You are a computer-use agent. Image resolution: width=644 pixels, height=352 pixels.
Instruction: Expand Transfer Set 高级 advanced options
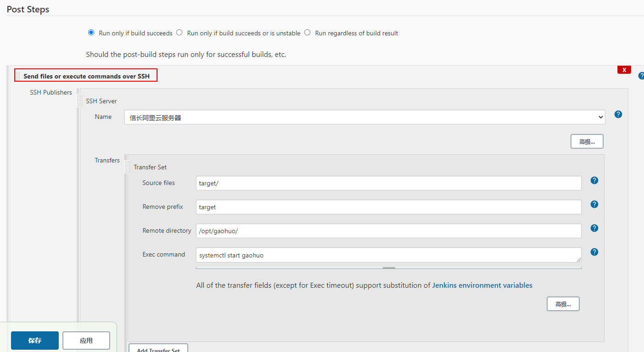point(563,304)
